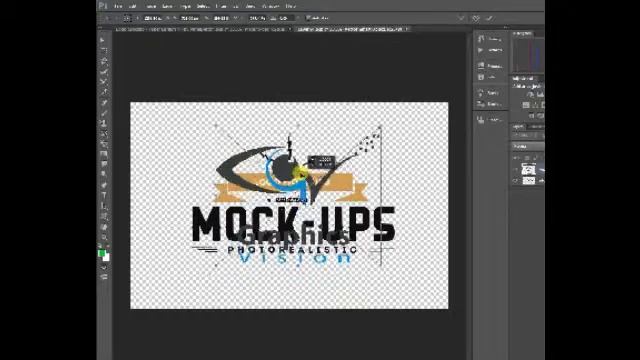Click the transform height percentage field
The height and width of the screenshot is (360, 640).
tap(258, 18)
